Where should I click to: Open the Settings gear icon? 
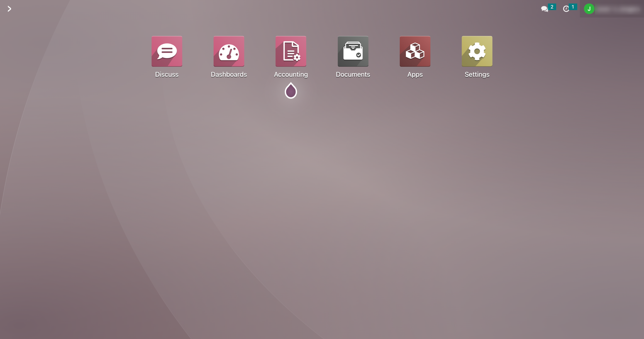pyautogui.click(x=477, y=51)
